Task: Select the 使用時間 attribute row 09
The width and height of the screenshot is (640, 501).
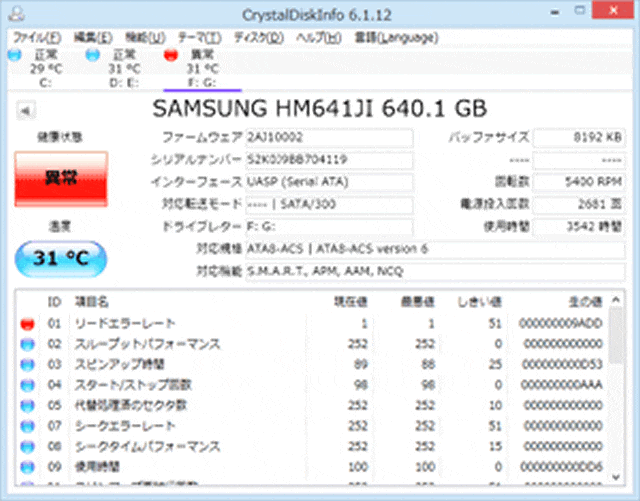Action: 312,467
